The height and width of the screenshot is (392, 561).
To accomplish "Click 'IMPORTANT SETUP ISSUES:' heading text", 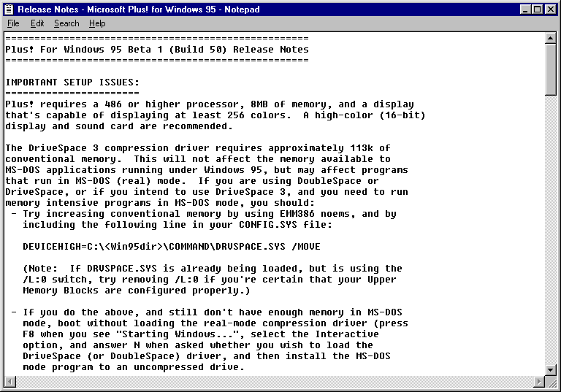I will coord(72,82).
